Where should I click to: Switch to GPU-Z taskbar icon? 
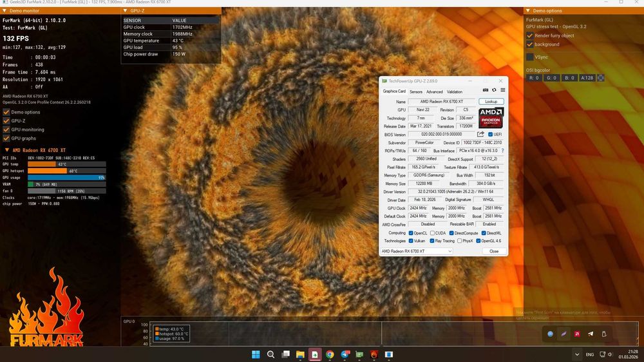click(359, 354)
